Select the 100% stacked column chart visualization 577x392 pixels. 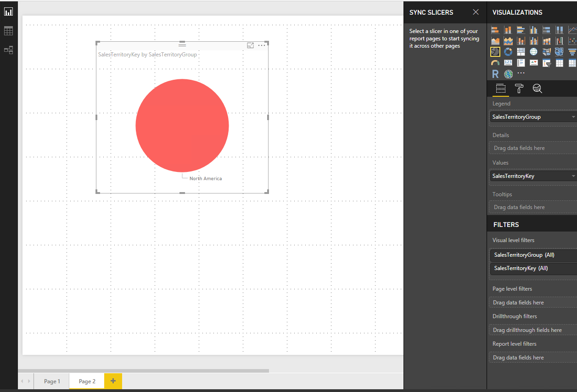560,30
